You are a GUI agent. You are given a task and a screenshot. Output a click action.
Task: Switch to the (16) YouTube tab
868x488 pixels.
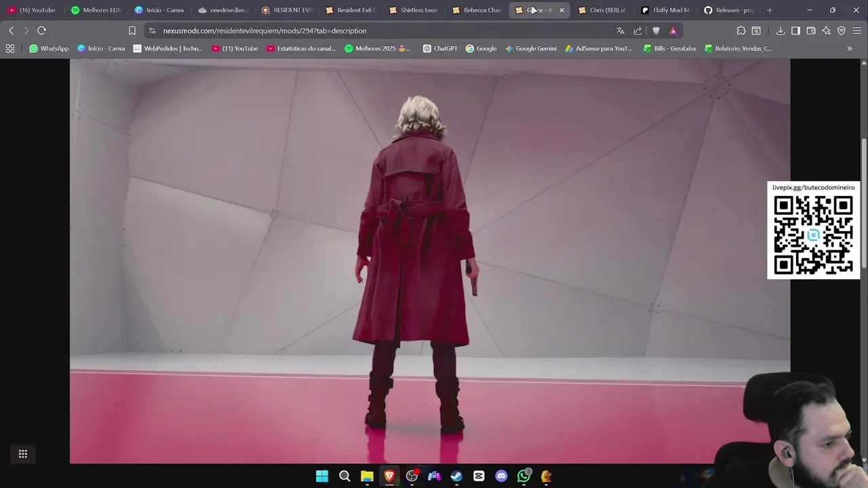click(x=32, y=10)
